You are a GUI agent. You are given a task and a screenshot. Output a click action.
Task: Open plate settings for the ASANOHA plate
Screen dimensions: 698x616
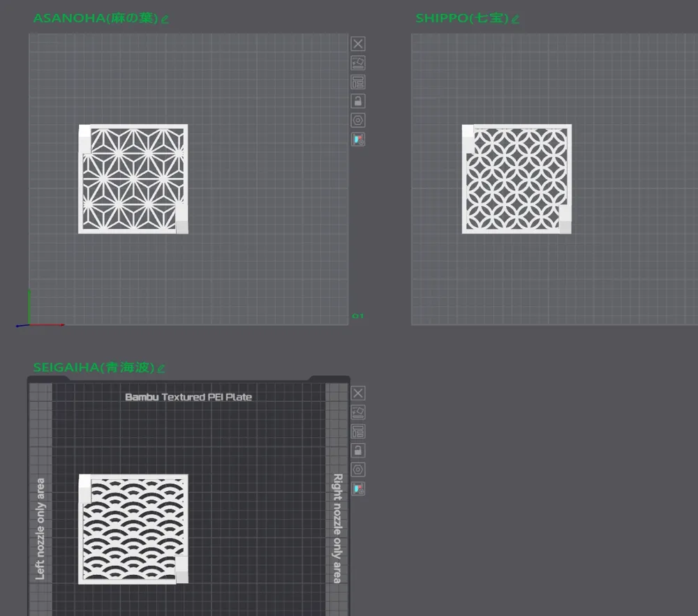click(x=358, y=120)
